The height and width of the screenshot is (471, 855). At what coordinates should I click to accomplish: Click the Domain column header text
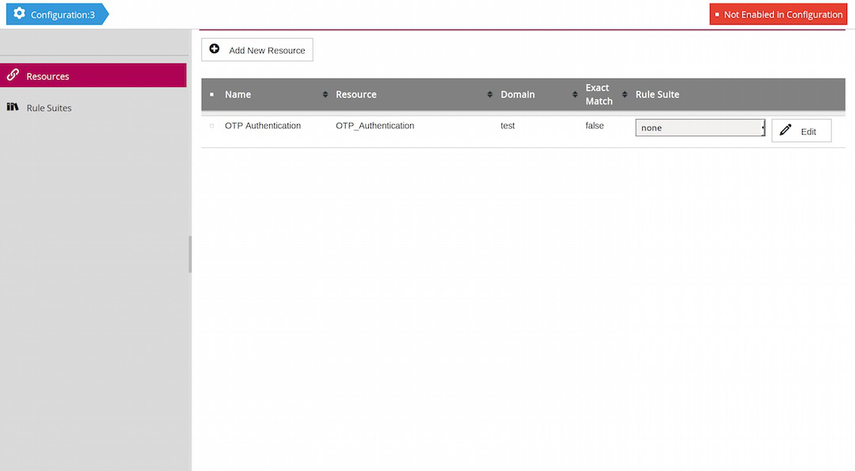click(x=517, y=94)
